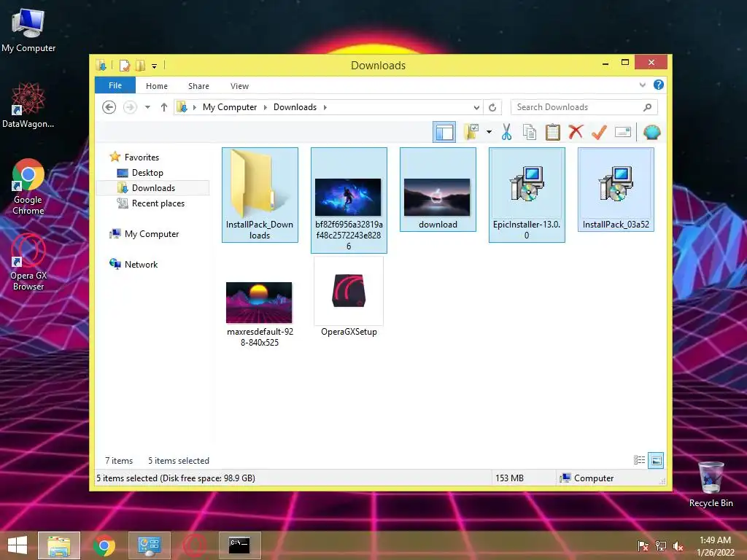Open the Share ribbon tab
This screenshot has height=560, width=747.
pos(198,86)
